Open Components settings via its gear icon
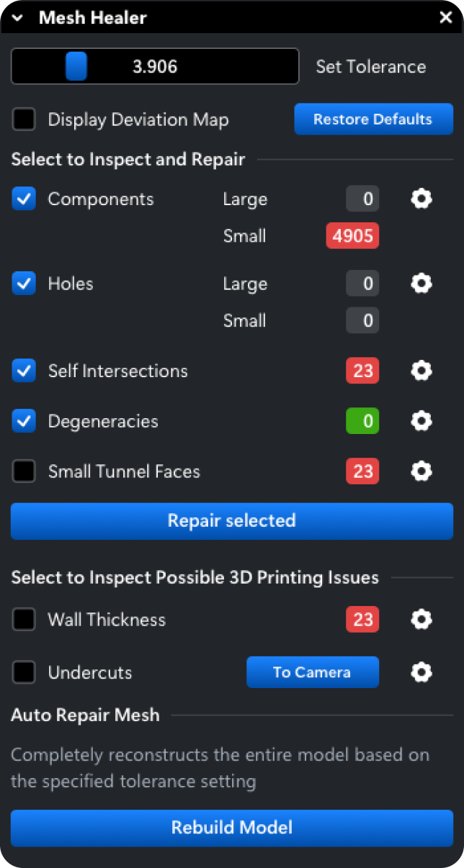Image resolution: width=464 pixels, height=868 pixels. [x=421, y=199]
